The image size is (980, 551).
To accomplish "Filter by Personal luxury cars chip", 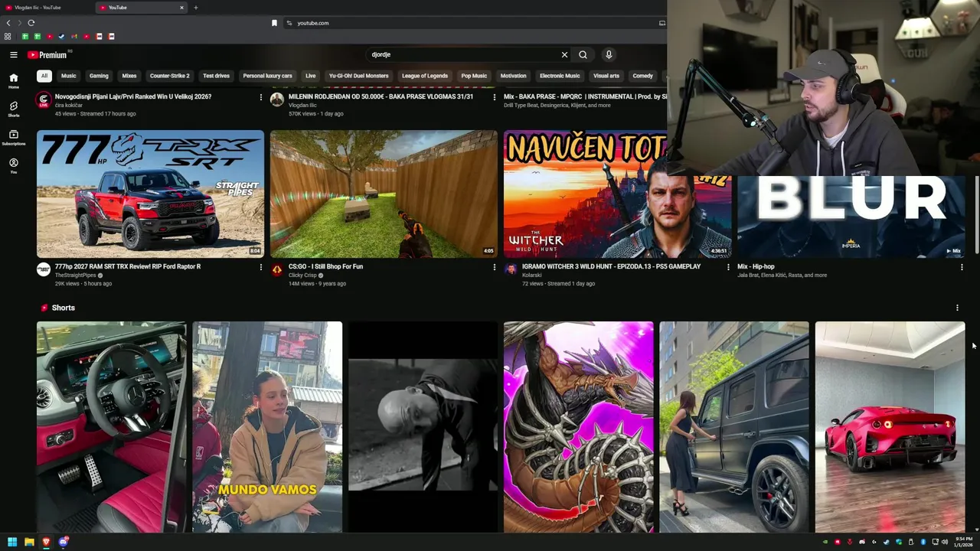I will pyautogui.click(x=267, y=76).
